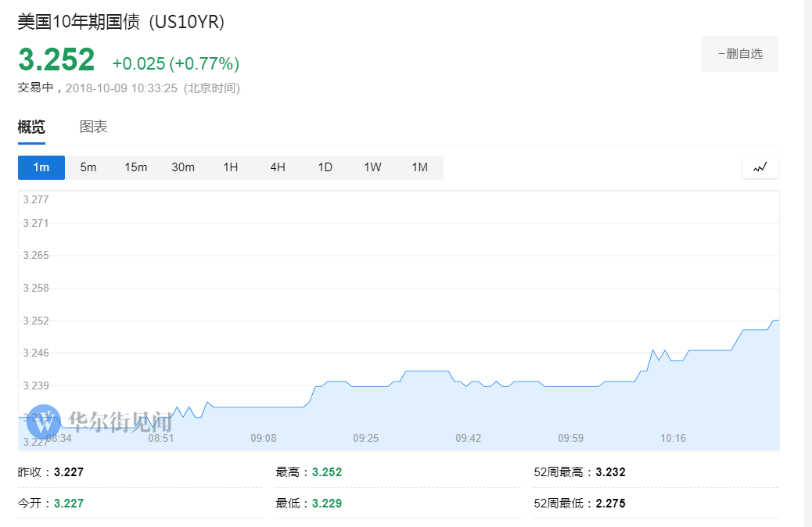
Task: Open the 图表 tab
Action: pyautogui.click(x=93, y=127)
